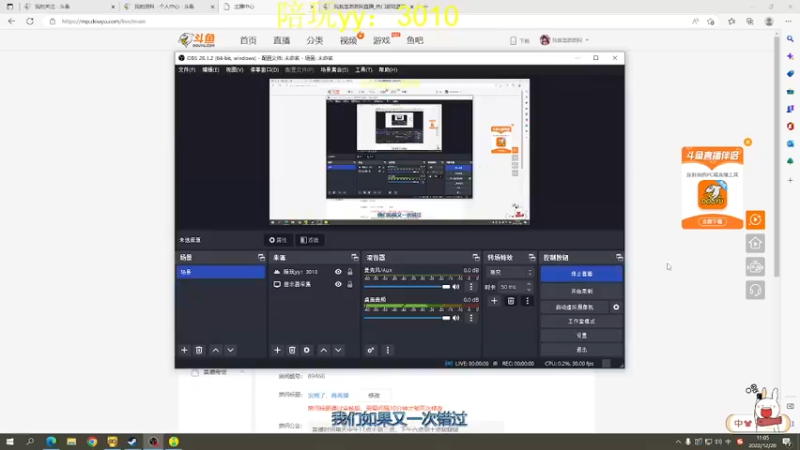The width and height of the screenshot is (800, 450).
Task: Click the Start Virtual Camera button
Action: coord(574,307)
